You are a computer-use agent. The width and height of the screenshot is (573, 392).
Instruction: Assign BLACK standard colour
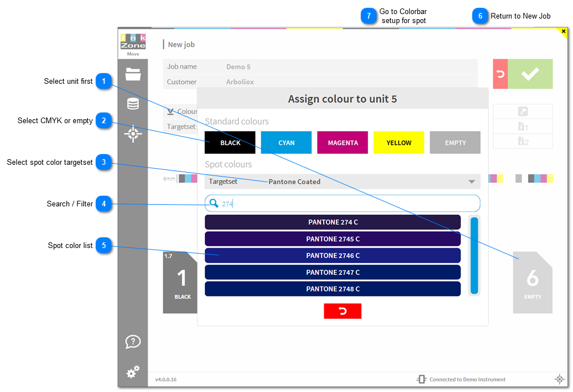tap(230, 143)
